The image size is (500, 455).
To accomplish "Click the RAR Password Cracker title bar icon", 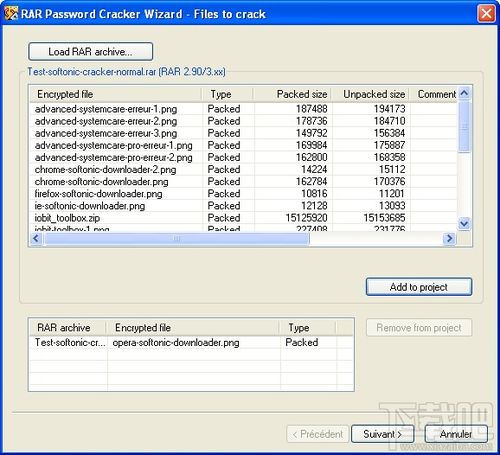I will (11, 14).
